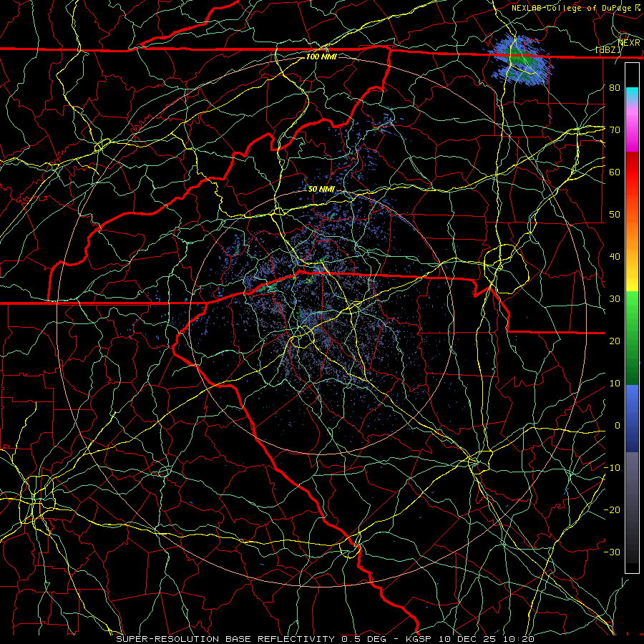The height and width of the screenshot is (644, 644).
Task: Click the cyan segment of the color bar
Action: pos(632,94)
